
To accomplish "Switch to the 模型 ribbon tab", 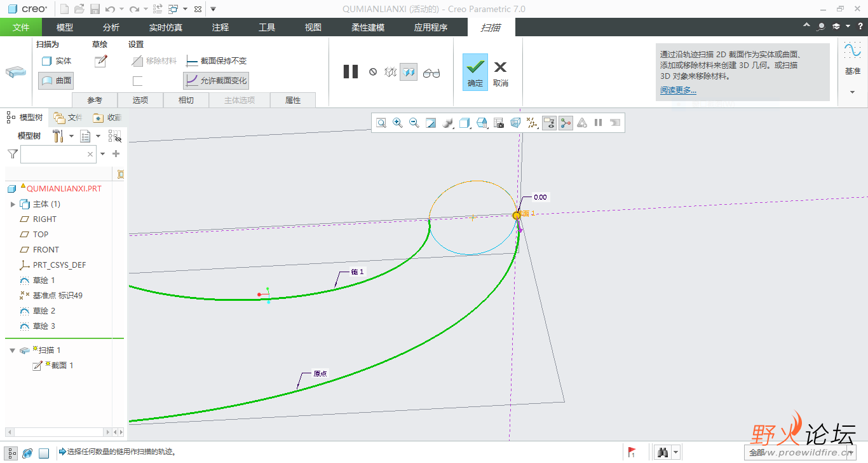I will [x=65, y=27].
